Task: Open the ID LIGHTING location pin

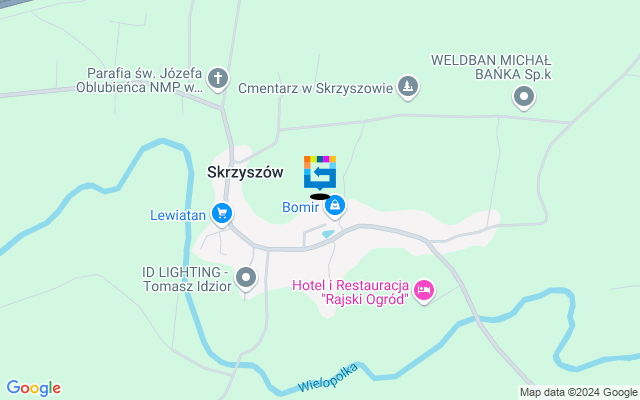Action: click(x=246, y=279)
